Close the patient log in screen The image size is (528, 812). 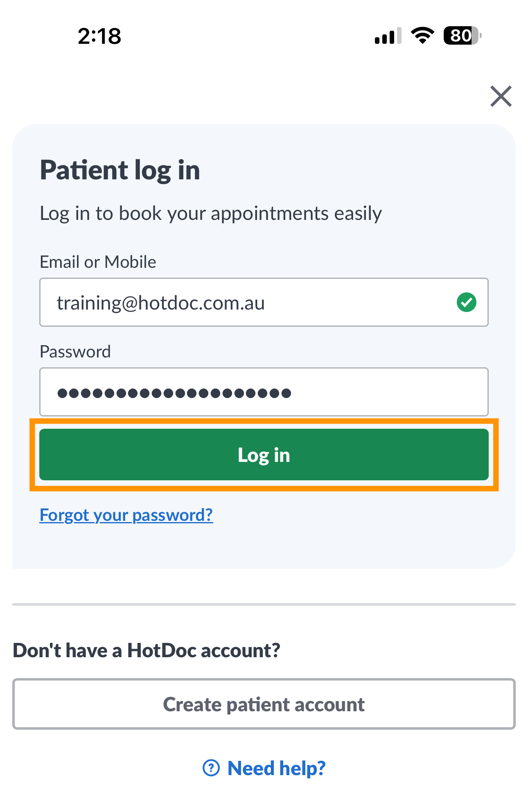point(501,96)
